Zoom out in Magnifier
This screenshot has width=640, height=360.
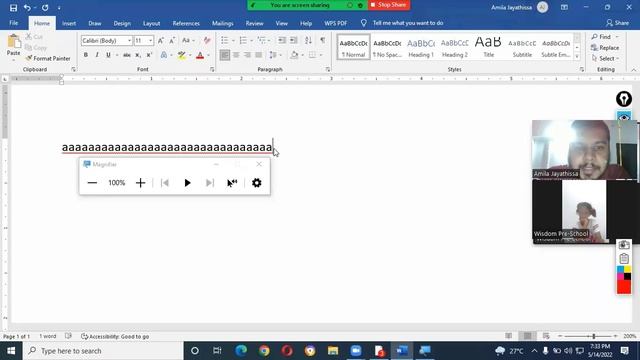pyautogui.click(x=92, y=182)
